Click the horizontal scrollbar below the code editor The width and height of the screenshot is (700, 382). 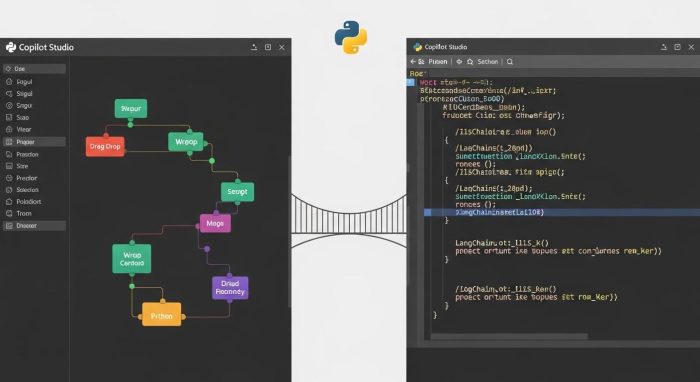509,336
